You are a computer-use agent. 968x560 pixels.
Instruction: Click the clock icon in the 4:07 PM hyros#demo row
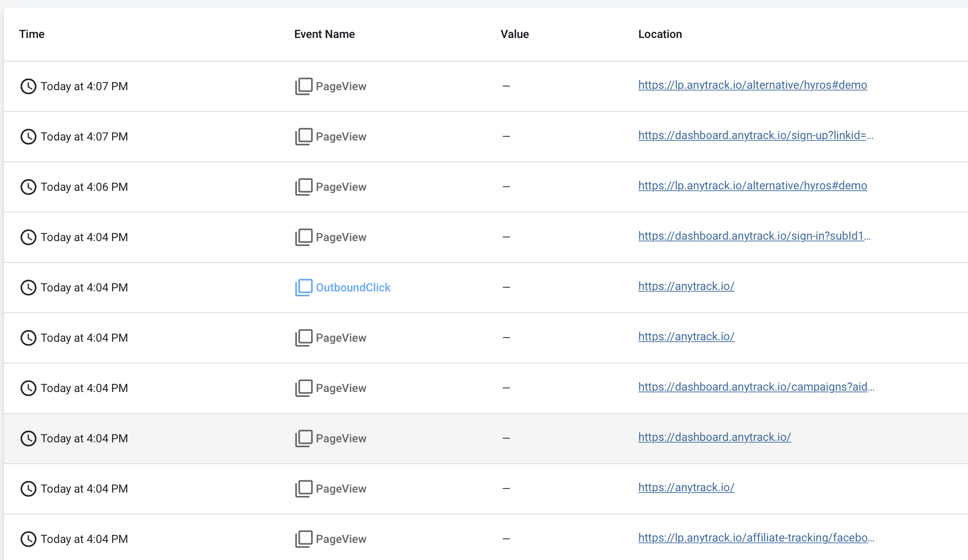pyautogui.click(x=28, y=86)
